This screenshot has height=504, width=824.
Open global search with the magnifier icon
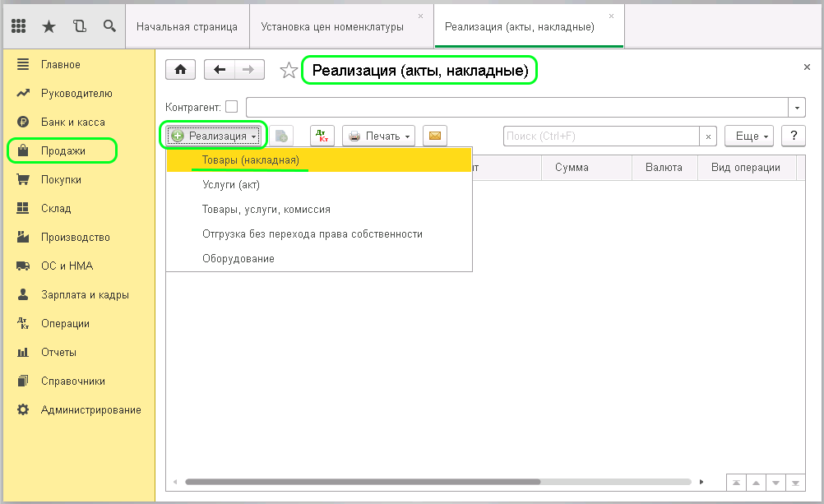tap(109, 25)
